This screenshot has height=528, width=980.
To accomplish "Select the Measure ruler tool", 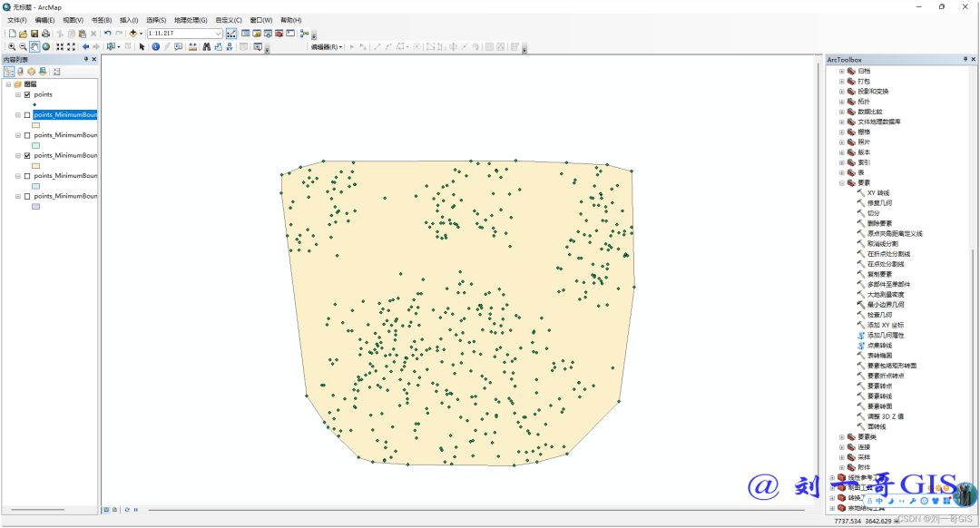I will pos(192,47).
